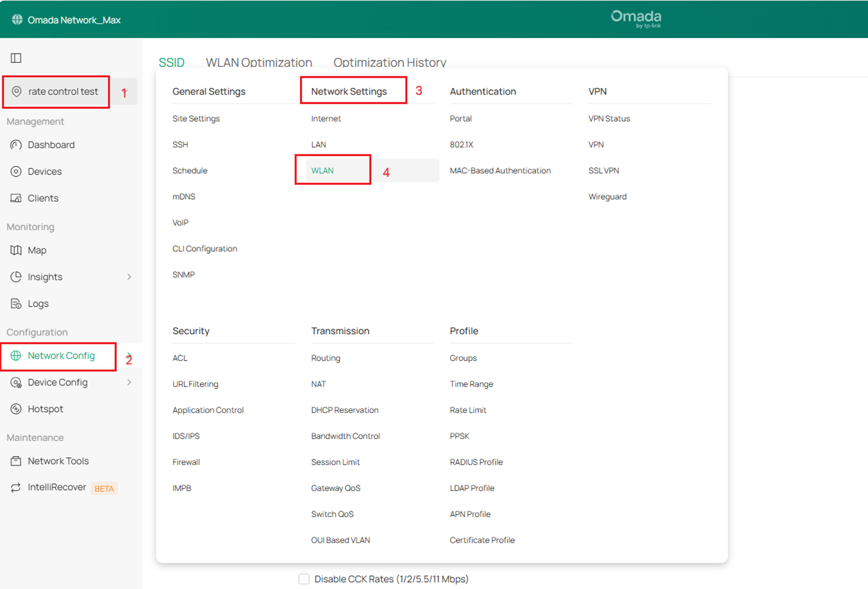Open Bandwidth Control under Transmission
Viewport: 868px width, 589px height.
(x=345, y=436)
